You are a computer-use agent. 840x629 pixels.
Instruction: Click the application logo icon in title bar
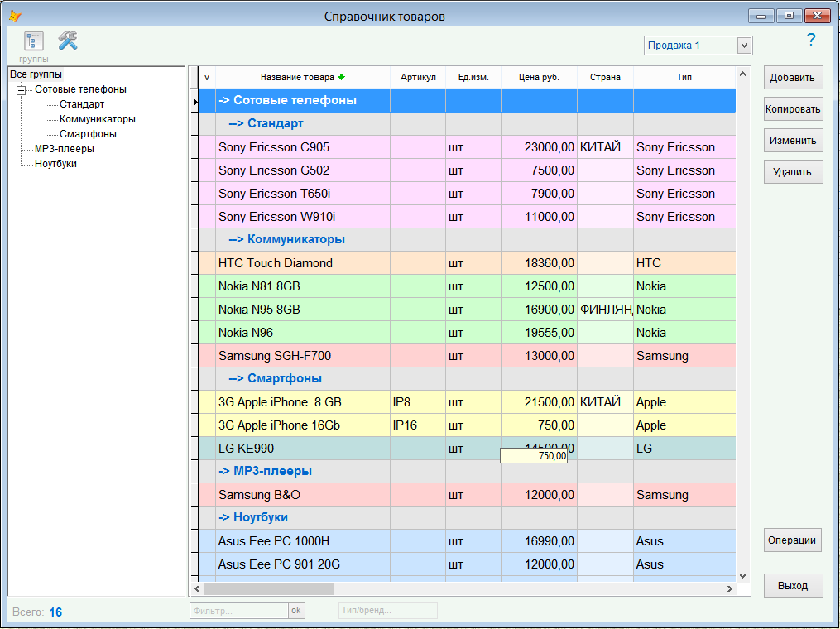point(14,16)
